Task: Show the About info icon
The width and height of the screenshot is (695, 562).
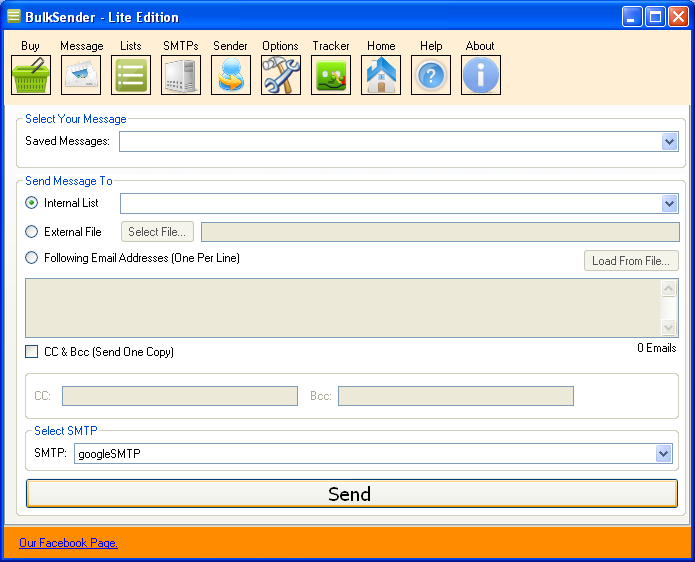Action: (x=481, y=75)
